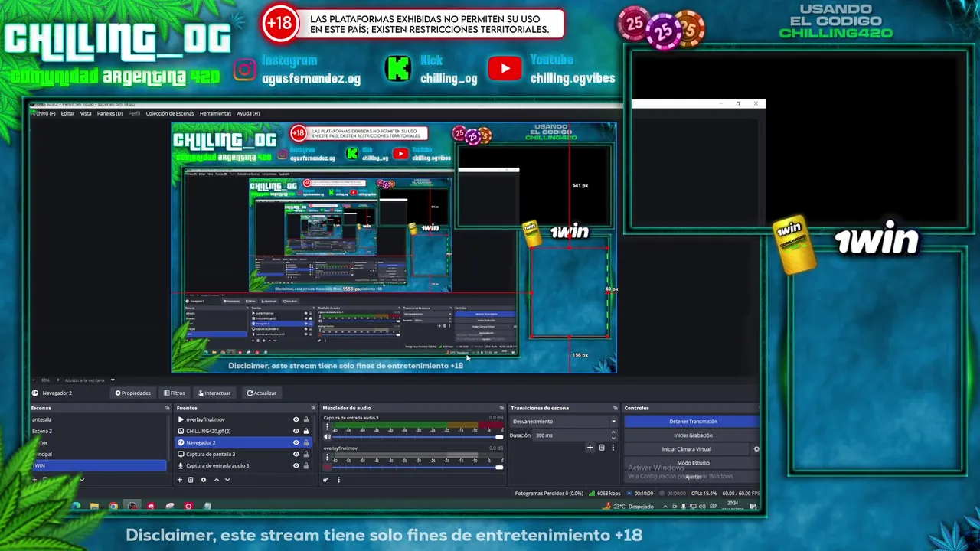Click the Actualizar button
The width and height of the screenshot is (980, 551).
point(262,393)
